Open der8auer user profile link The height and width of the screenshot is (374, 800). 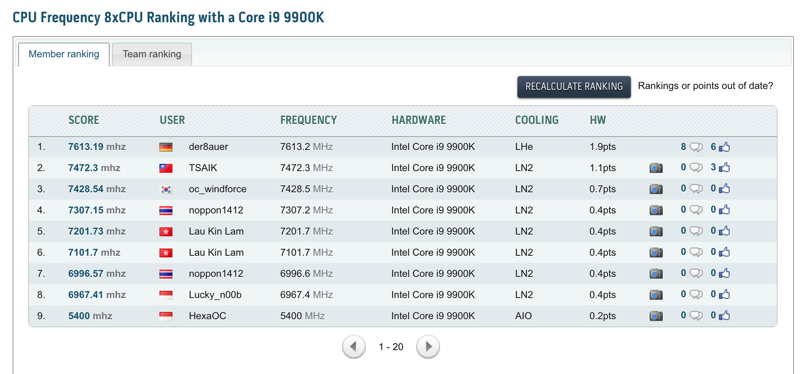208,147
